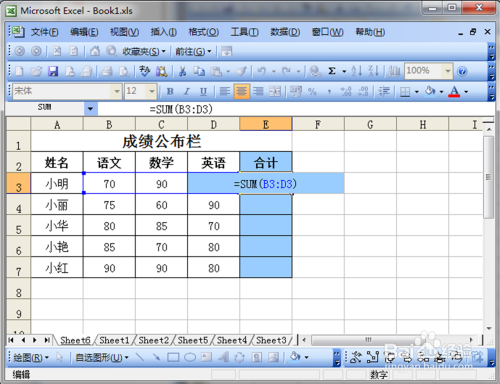Open the font size dropdown 12
Image resolution: width=500 pixels, height=384 pixels.
(x=152, y=91)
